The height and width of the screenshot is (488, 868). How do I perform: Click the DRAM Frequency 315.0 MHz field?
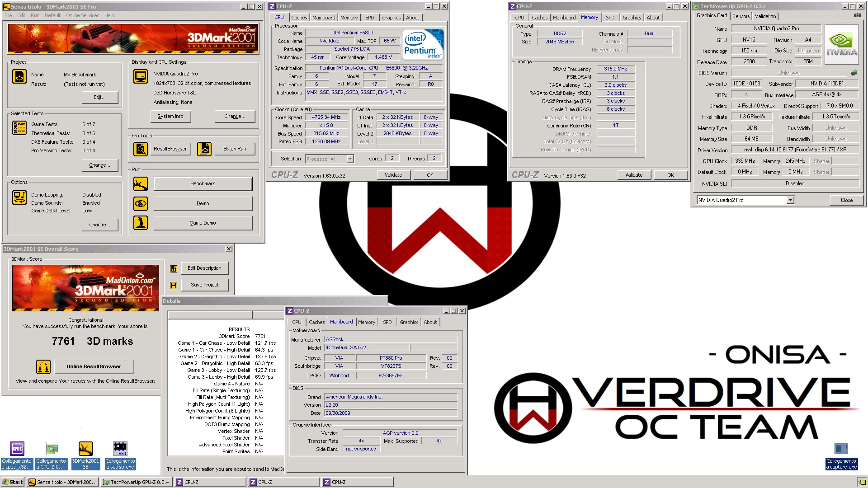616,69
